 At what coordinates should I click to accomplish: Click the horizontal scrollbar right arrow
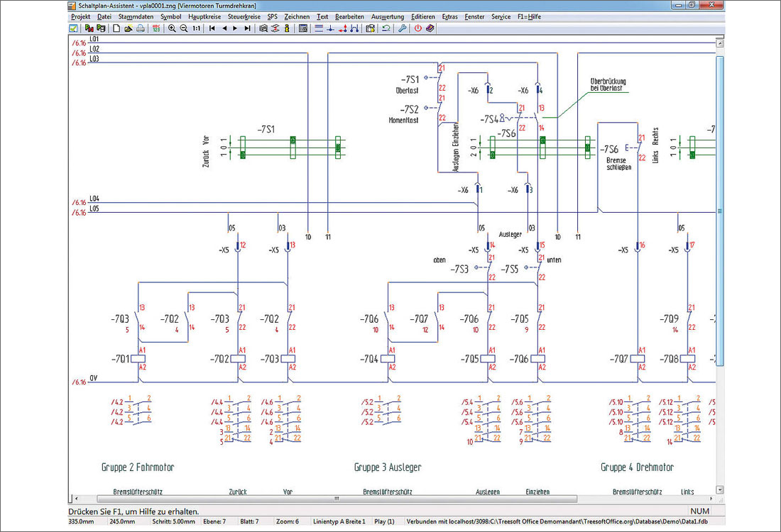[x=711, y=498]
